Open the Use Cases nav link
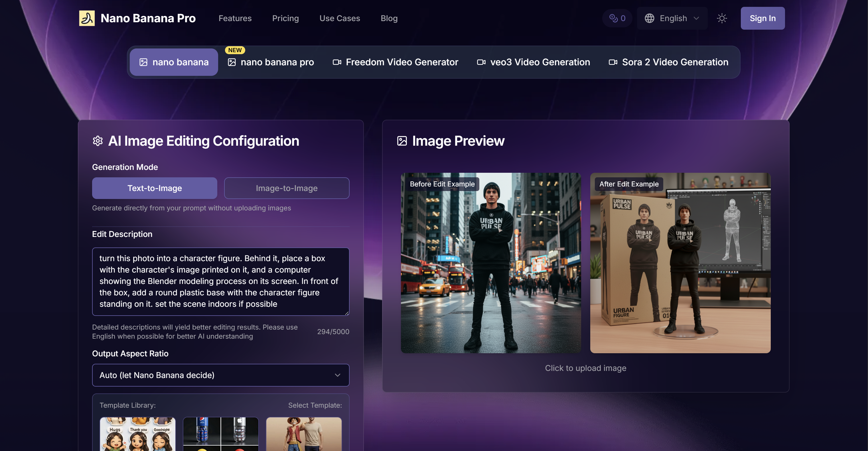Viewport: 868px width, 451px height. coord(340,18)
